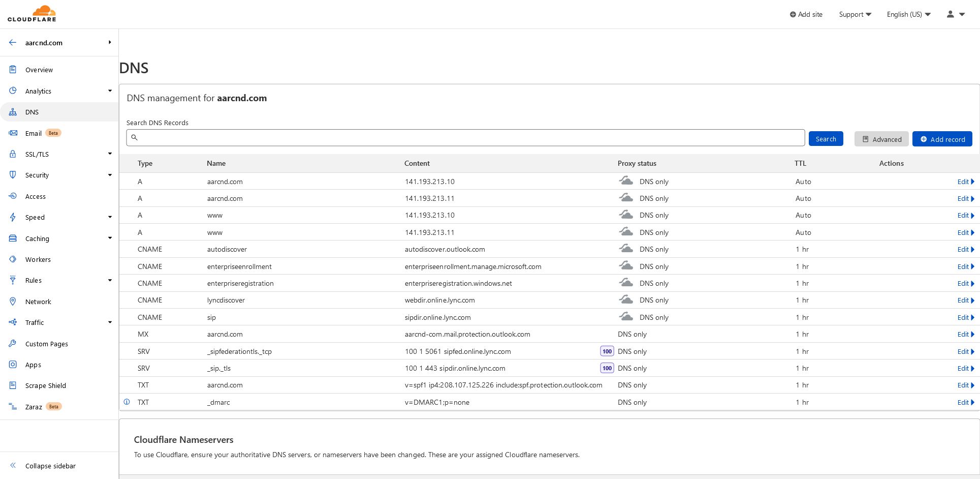Click proxy cloud icon for sip CNAME record
This screenshot has height=479, width=980.
coord(626,317)
